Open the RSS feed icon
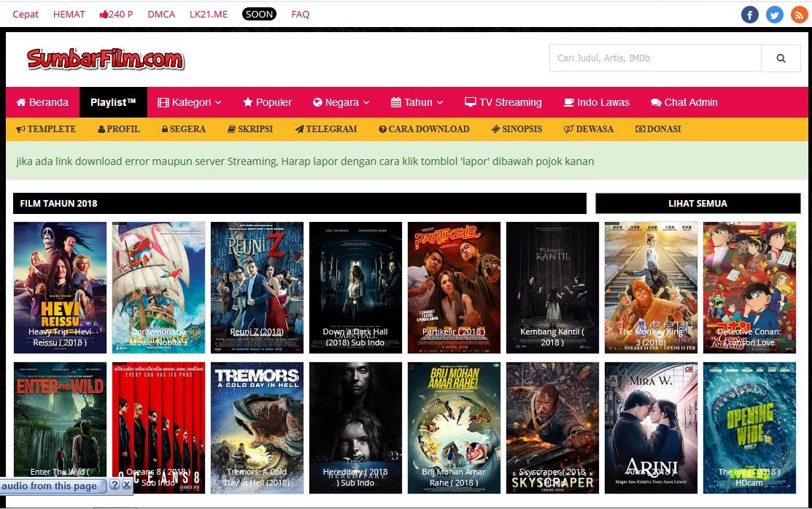The height and width of the screenshot is (509, 812). 800,15
